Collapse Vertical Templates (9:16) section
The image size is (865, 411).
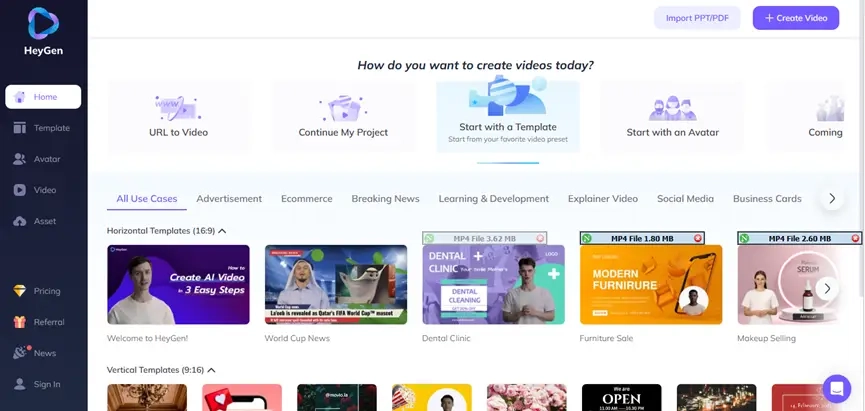[211, 370]
